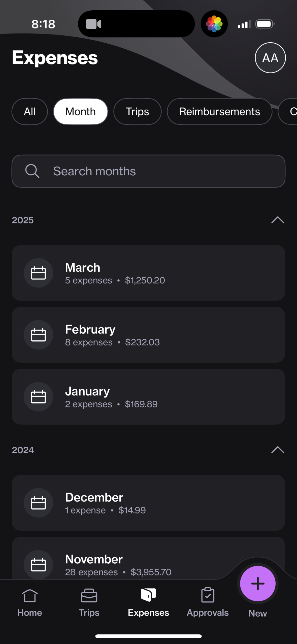The width and height of the screenshot is (297, 644).
Task: Open the AA profile avatar
Action: 270,58
